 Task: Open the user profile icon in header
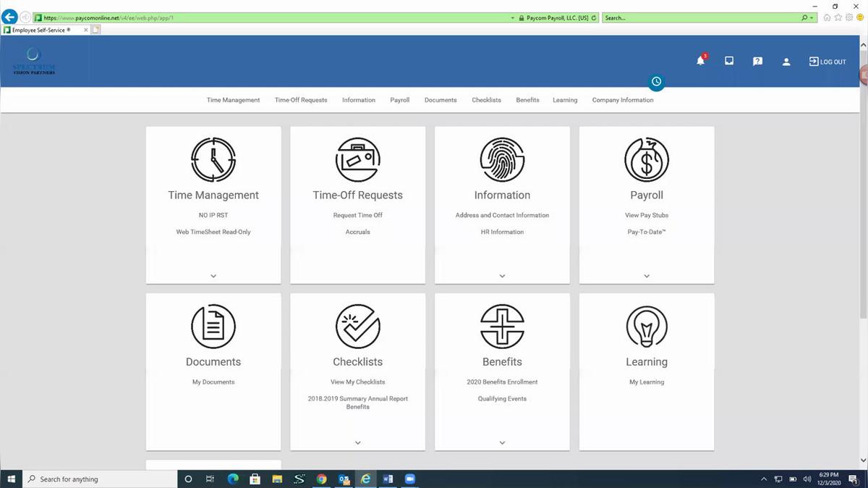786,61
